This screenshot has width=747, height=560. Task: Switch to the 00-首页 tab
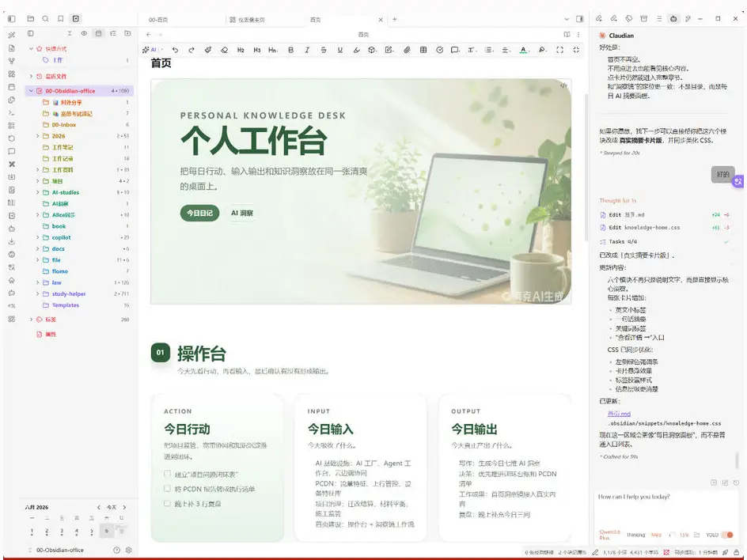[158, 20]
